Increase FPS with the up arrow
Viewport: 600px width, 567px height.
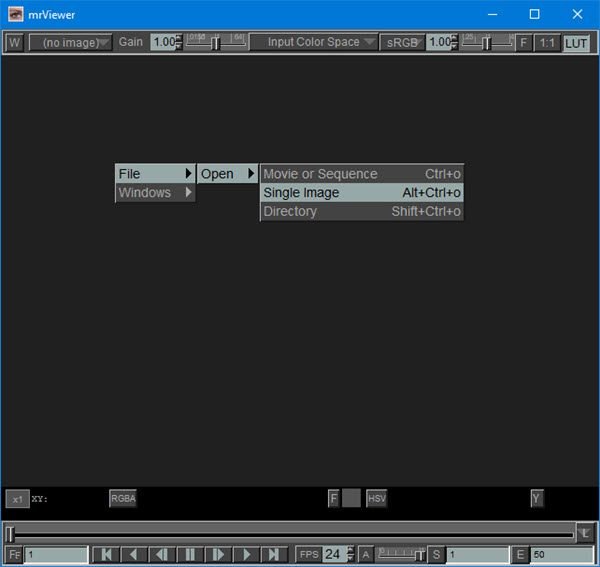(351, 551)
